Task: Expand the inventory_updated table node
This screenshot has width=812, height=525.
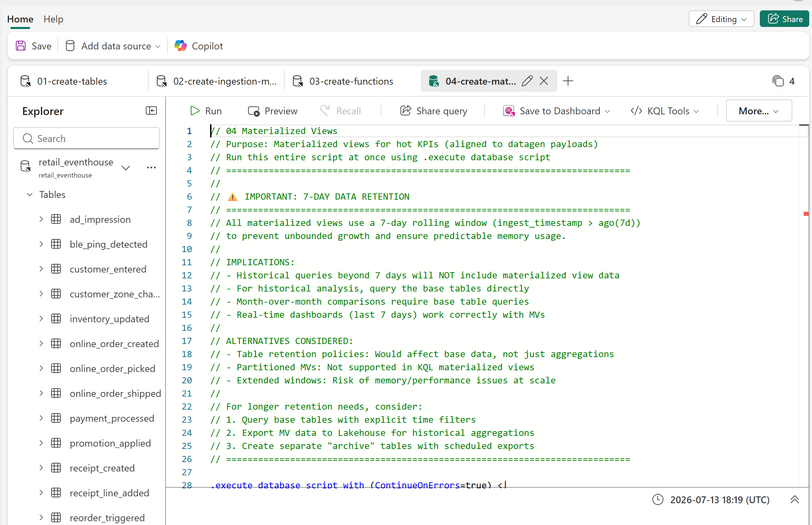Action: point(41,319)
